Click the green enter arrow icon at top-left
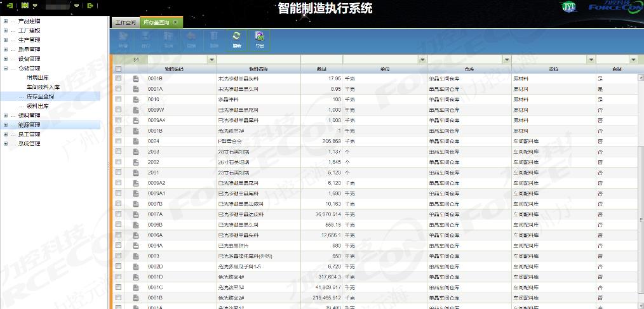Image resolution: width=644 pixels, height=309 pixels. pos(10,6)
